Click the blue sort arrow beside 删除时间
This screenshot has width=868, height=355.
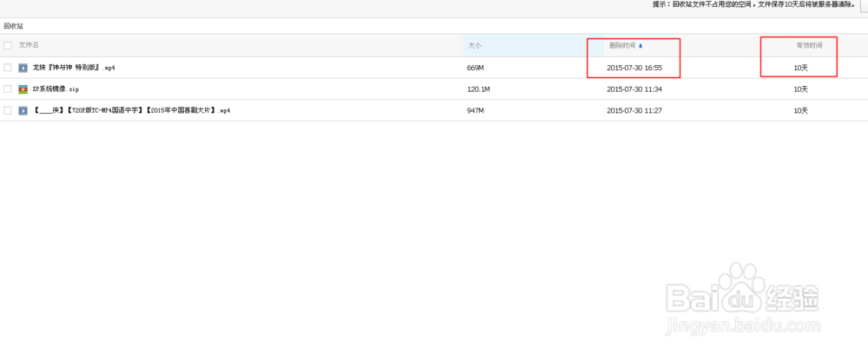pyautogui.click(x=641, y=45)
